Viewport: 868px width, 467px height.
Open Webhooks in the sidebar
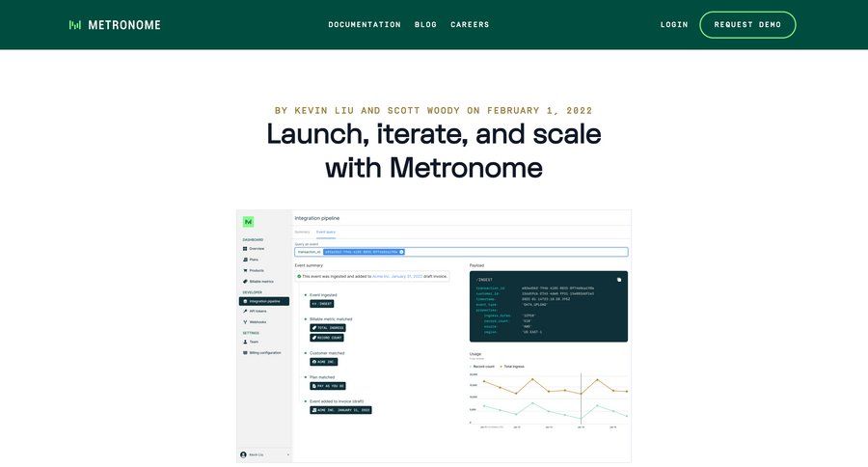257,322
